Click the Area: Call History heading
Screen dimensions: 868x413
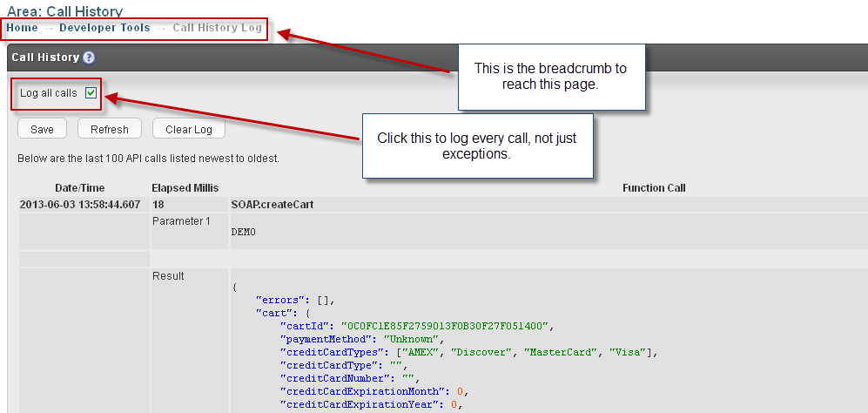[x=64, y=10]
